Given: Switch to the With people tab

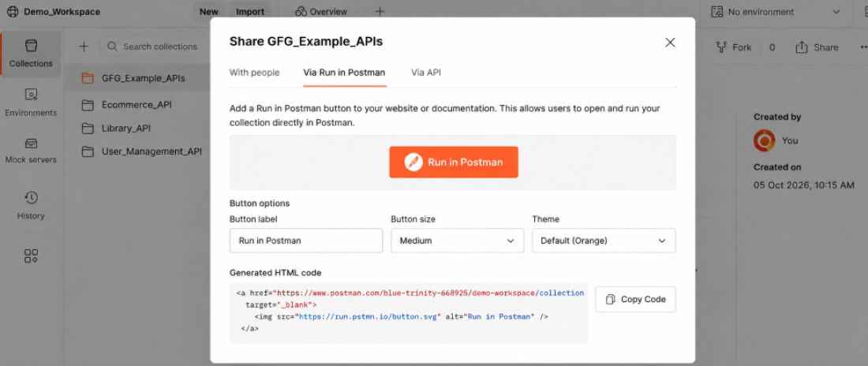Looking at the screenshot, I should pyautogui.click(x=254, y=73).
